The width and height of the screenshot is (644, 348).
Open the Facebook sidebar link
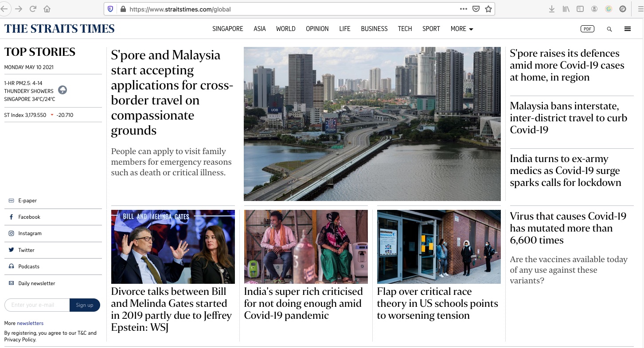click(x=29, y=217)
